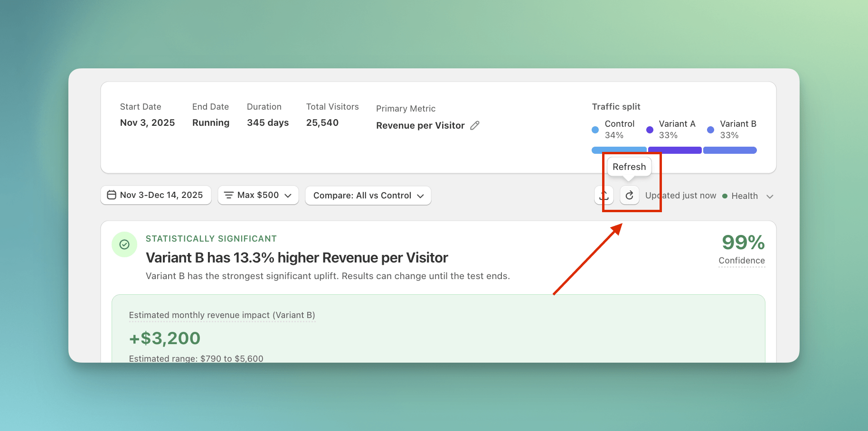Click the Control traffic split bar segment
Image resolution: width=868 pixels, height=431 pixels.
(x=619, y=150)
